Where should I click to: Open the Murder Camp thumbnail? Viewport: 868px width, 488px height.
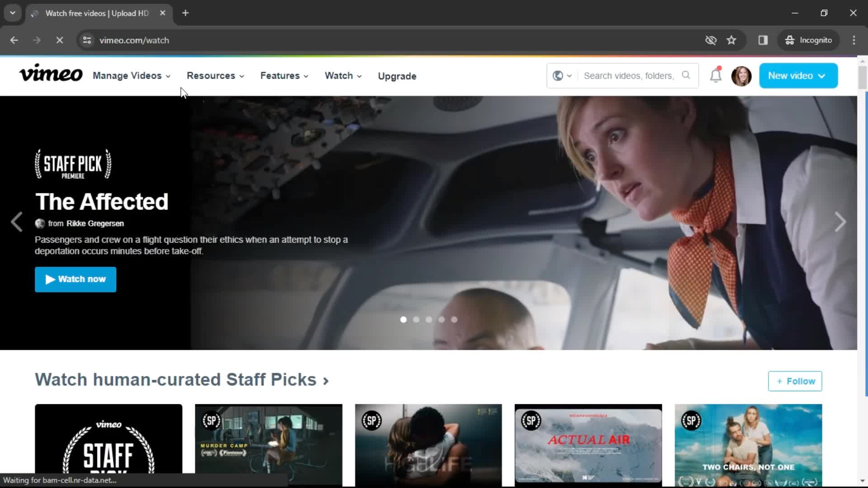[x=269, y=445]
